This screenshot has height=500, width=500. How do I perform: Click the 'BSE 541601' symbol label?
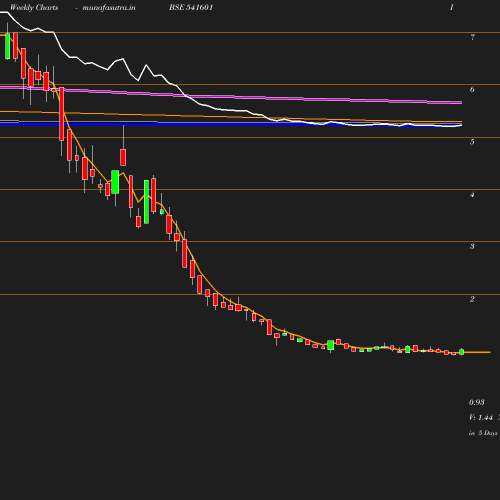(x=191, y=7)
